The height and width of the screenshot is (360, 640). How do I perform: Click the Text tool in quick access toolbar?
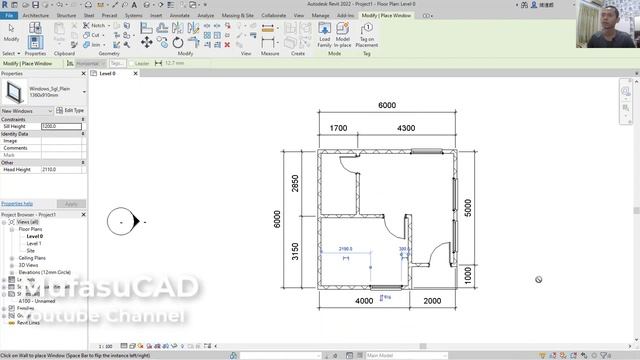coord(134,4)
